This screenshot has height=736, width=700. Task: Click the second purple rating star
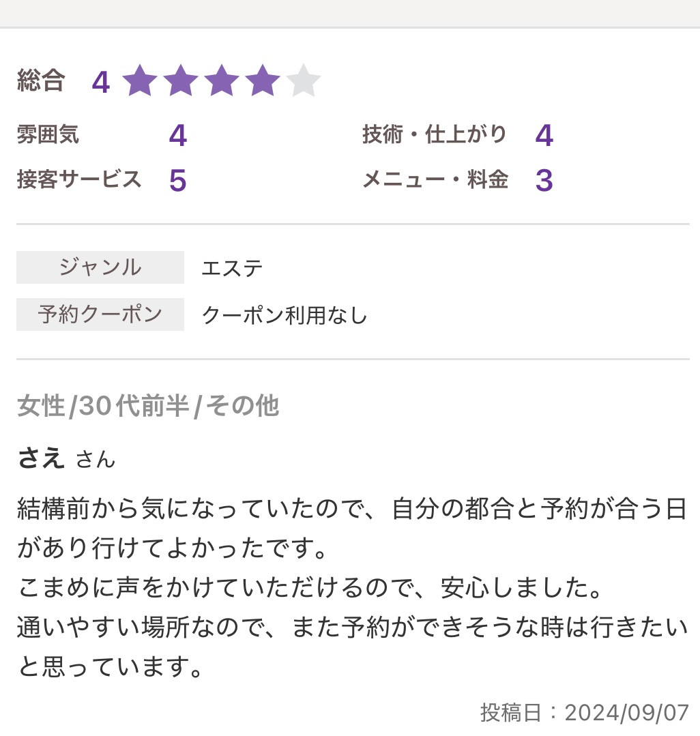coord(181,82)
